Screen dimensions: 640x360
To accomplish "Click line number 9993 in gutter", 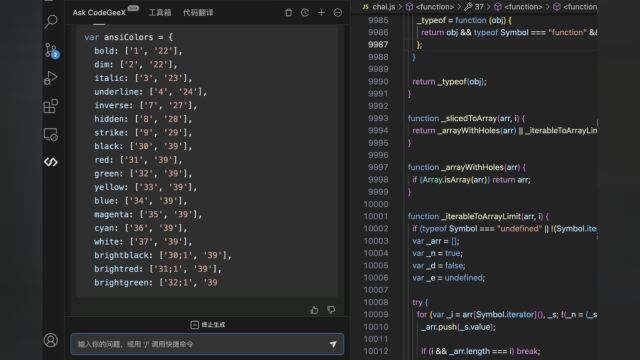I will [x=378, y=118].
